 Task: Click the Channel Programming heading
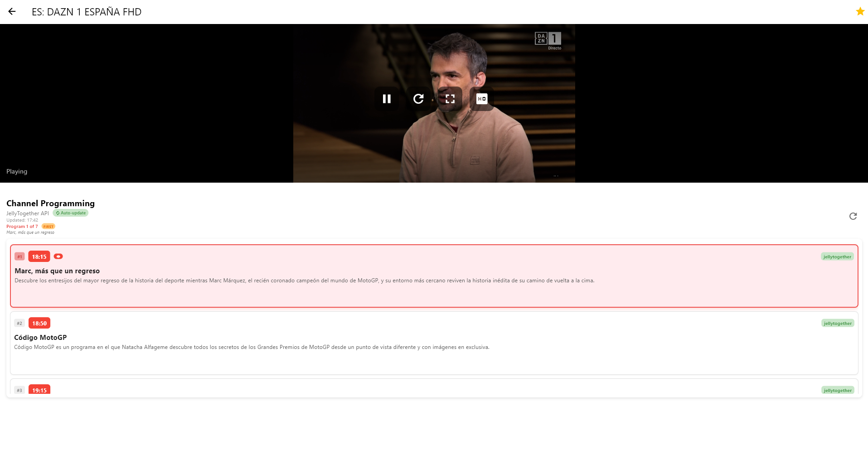point(50,203)
